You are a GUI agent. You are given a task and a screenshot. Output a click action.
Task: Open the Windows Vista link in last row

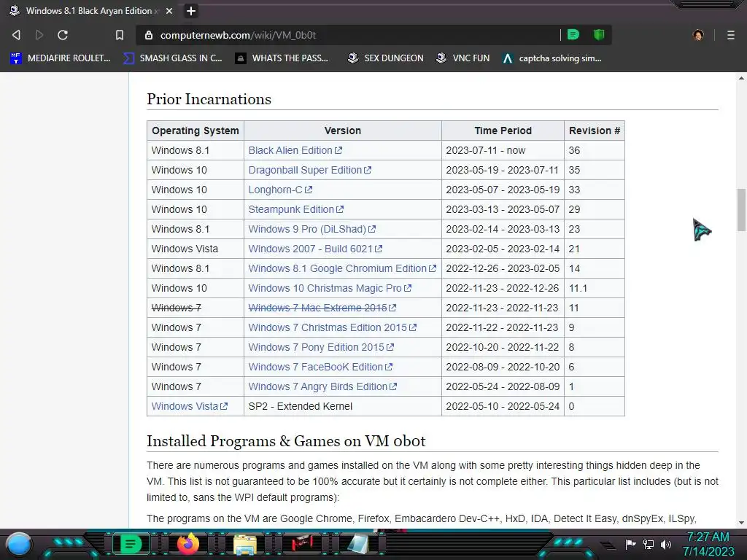(189, 406)
